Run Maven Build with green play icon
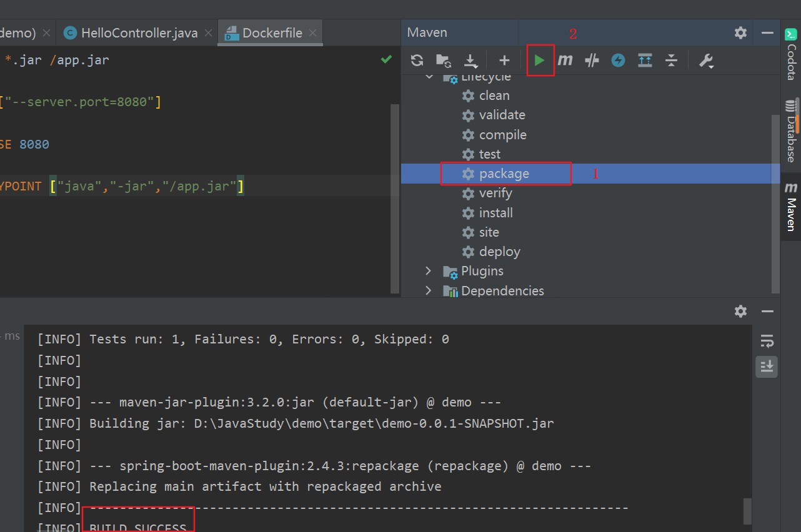The width and height of the screenshot is (801, 532). point(540,60)
